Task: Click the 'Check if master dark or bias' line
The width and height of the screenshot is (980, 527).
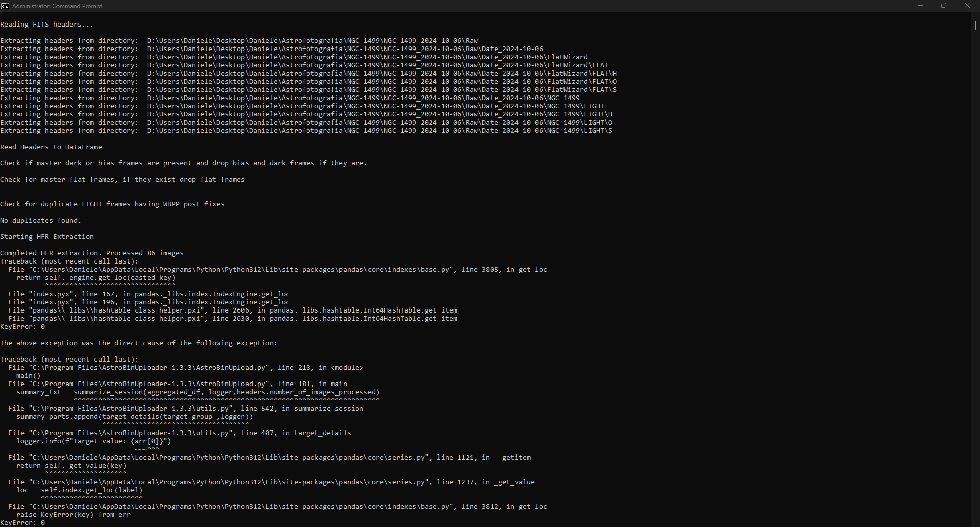Action: [x=184, y=163]
